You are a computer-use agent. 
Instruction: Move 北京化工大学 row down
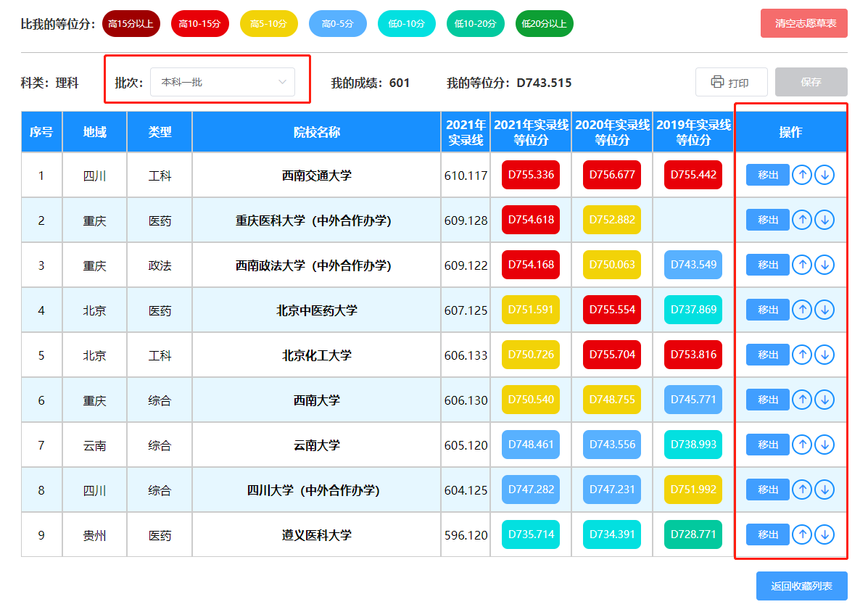click(x=824, y=355)
